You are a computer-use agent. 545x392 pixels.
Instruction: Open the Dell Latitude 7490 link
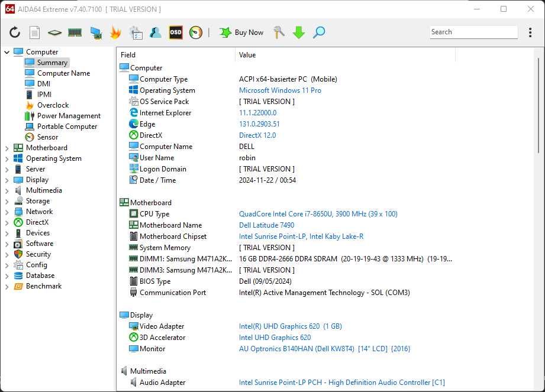point(266,225)
